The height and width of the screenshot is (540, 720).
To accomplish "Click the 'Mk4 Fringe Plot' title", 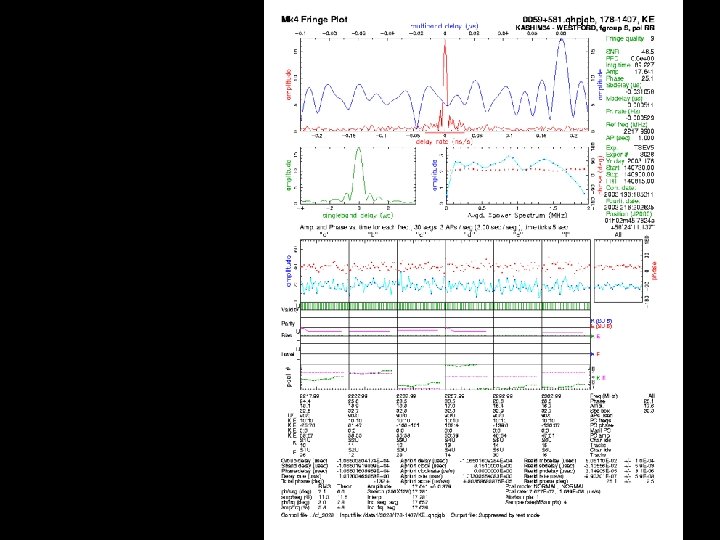I will 314,19.
